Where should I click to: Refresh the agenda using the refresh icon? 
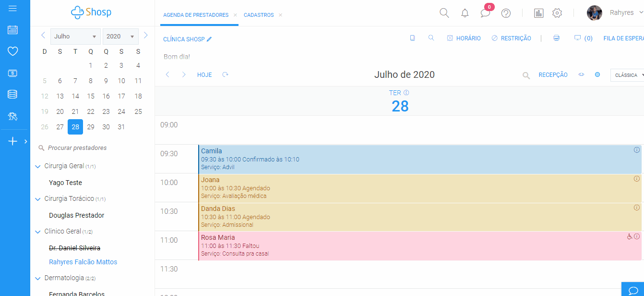click(225, 74)
